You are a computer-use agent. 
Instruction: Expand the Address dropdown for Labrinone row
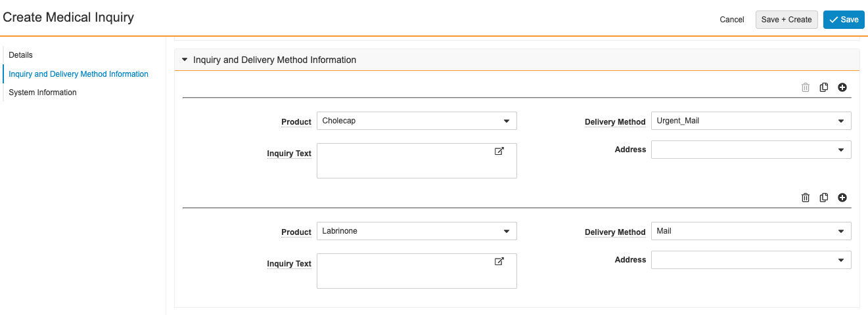click(750, 260)
